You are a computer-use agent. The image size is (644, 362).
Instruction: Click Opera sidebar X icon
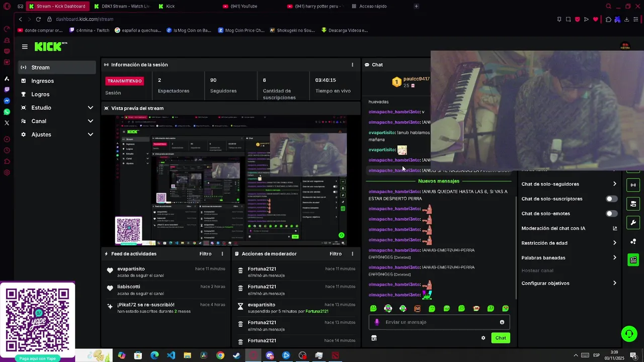pyautogui.click(x=7, y=123)
